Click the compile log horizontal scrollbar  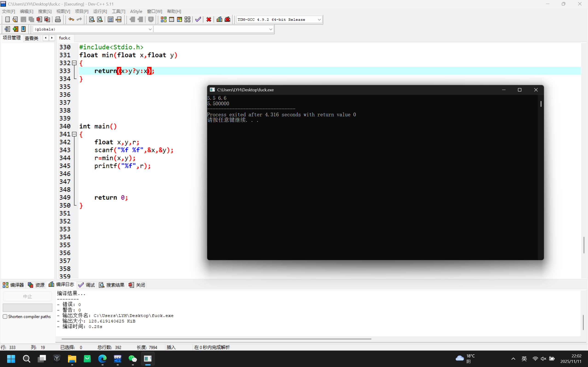pyautogui.click(x=216, y=339)
